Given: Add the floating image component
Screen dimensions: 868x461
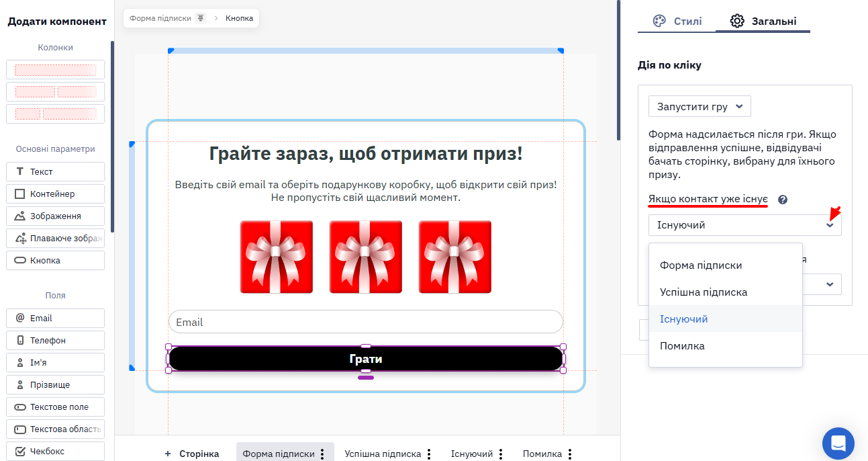Looking at the screenshot, I should pyautogui.click(x=55, y=238).
